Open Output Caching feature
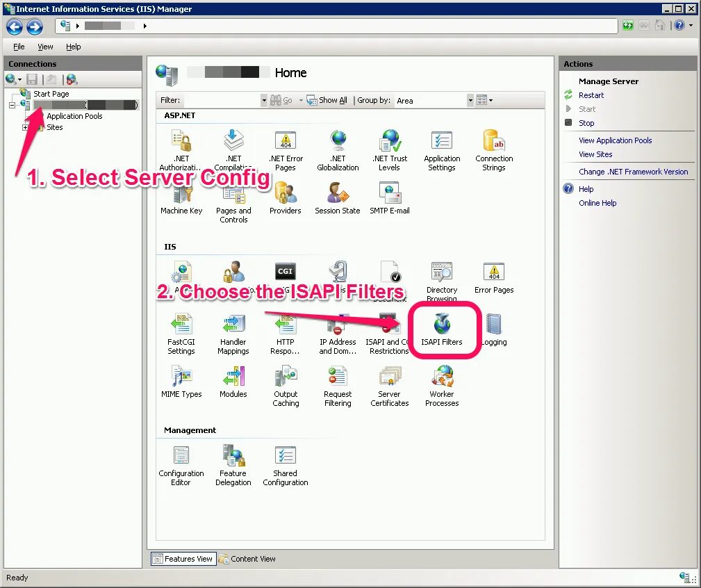 pyautogui.click(x=286, y=386)
